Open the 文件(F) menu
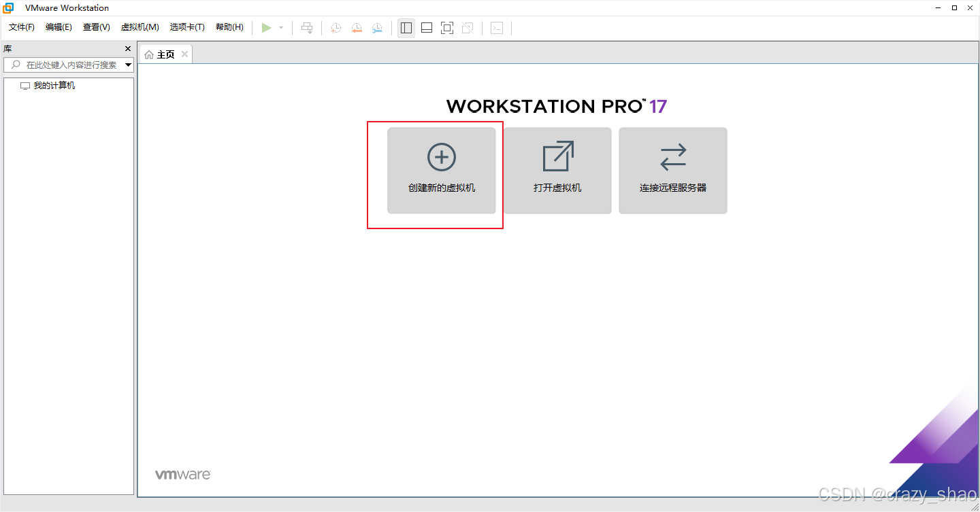The width and height of the screenshot is (980, 512). click(x=22, y=27)
